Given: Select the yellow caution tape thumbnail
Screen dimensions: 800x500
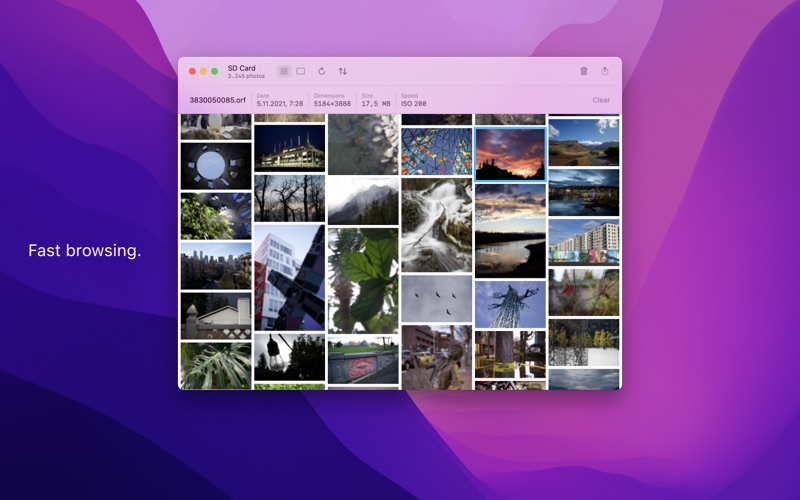Looking at the screenshot, I should [x=510, y=354].
